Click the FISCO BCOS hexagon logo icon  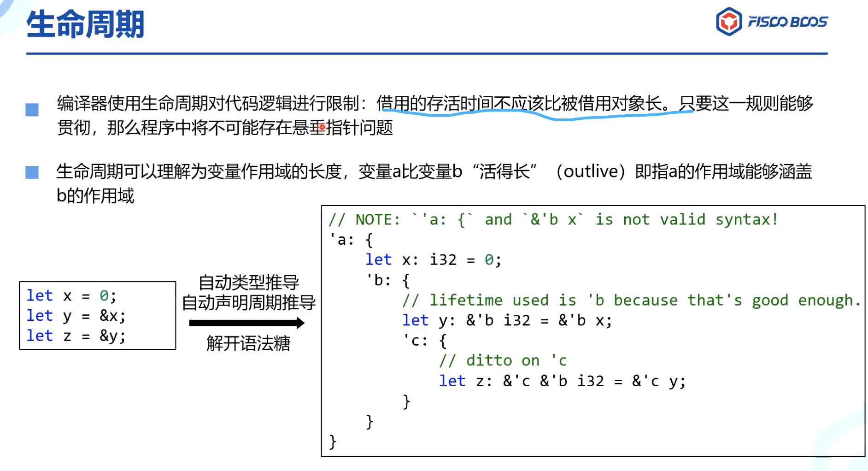tap(728, 22)
